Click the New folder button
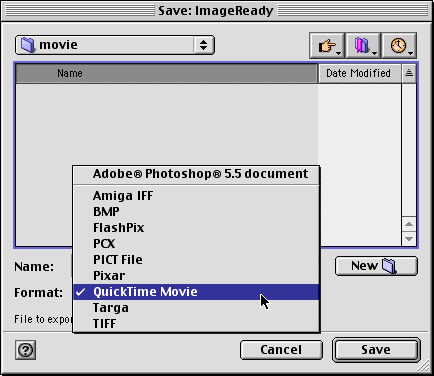The width and height of the screenshot is (434, 376). pos(376,266)
